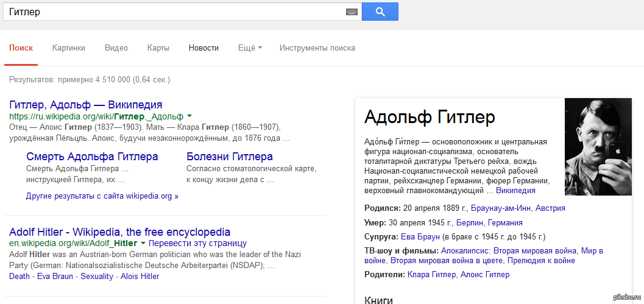Open arrow next to en.wikipedia.org URL
Image resolution: width=644 pixels, height=304 pixels.
(143, 243)
